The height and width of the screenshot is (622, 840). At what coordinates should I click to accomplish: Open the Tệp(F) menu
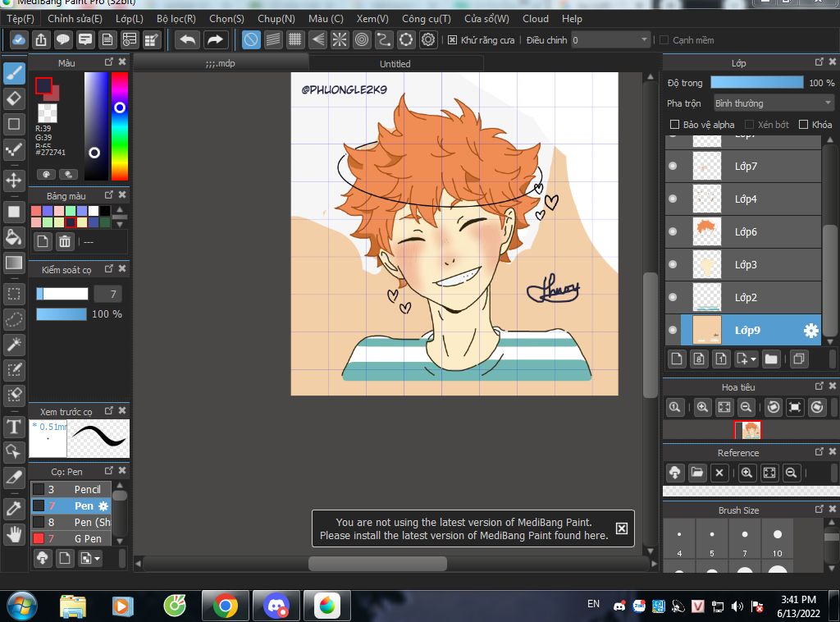point(21,19)
